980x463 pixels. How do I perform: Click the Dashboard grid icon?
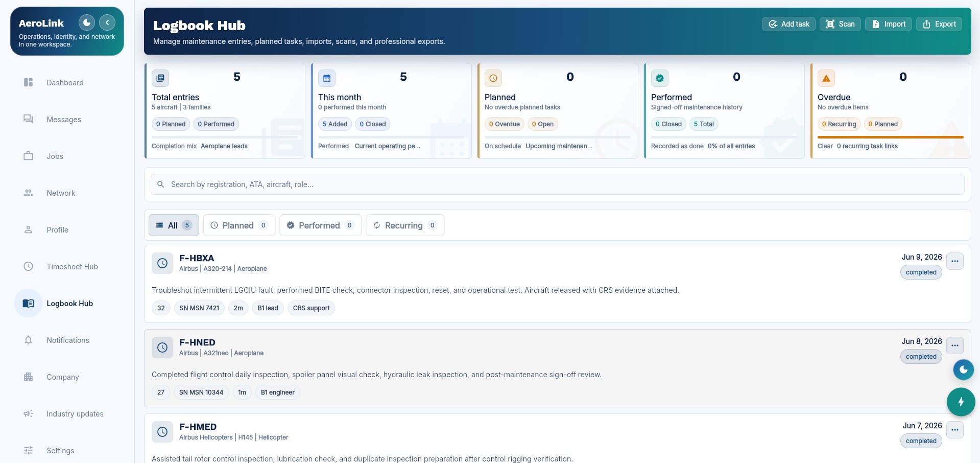[29, 83]
